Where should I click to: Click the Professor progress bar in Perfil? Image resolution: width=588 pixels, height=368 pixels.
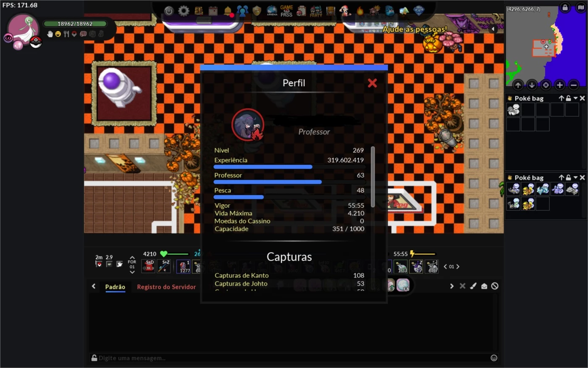289,182
